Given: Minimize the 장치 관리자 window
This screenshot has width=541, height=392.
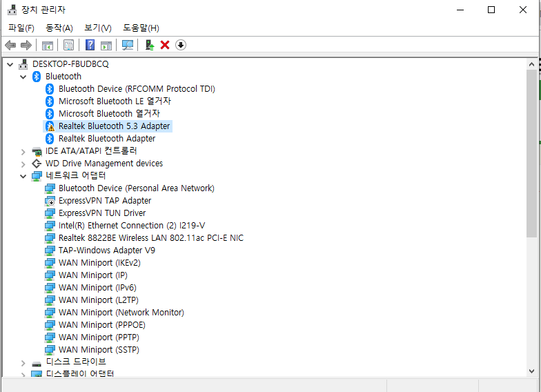Looking at the screenshot, I should 460,10.
